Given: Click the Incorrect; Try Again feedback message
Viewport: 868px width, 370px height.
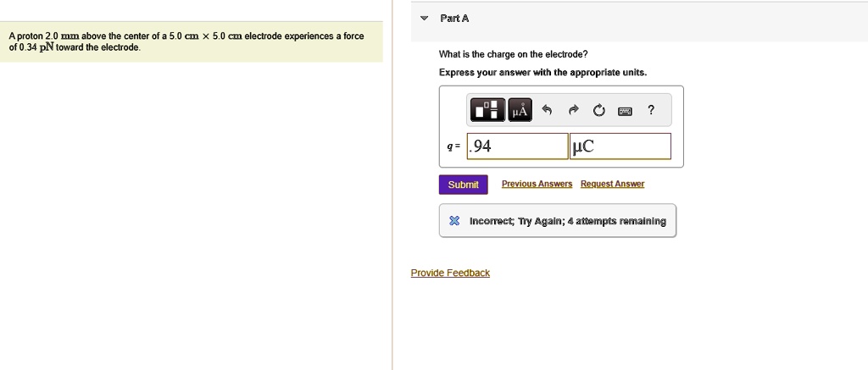Looking at the screenshot, I should coord(567,221).
